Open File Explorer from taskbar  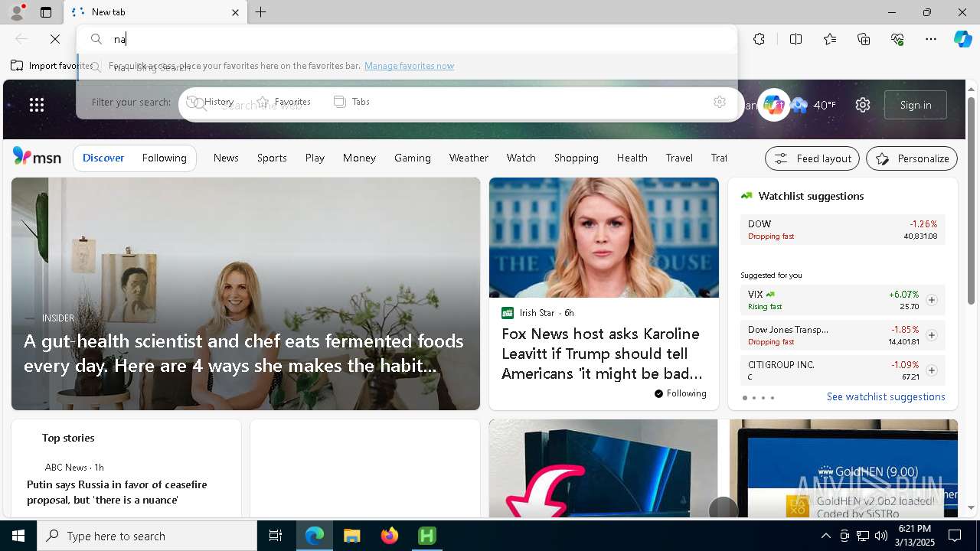351,536
